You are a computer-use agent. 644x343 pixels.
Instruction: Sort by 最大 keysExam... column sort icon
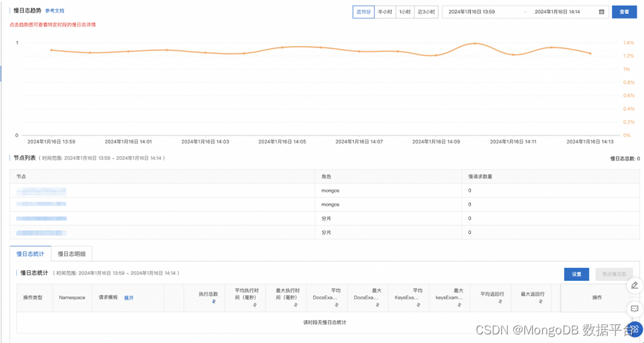[459, 305]
